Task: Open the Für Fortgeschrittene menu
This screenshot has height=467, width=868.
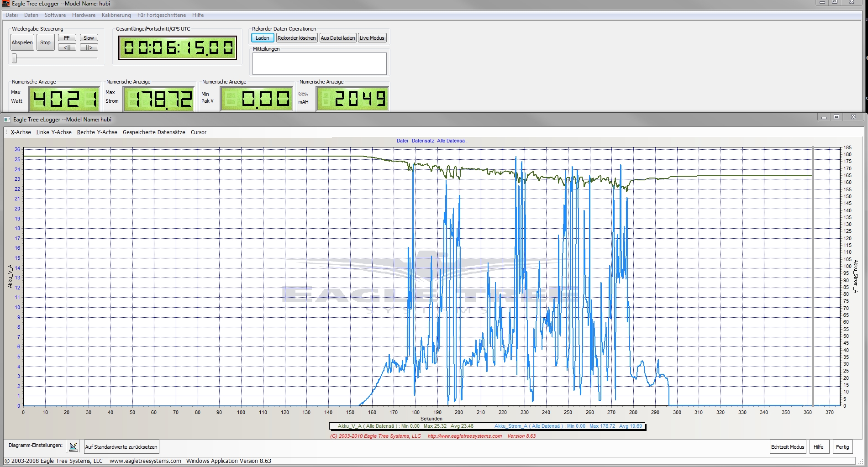Action: pyautogui.click(x=161, y=15)
